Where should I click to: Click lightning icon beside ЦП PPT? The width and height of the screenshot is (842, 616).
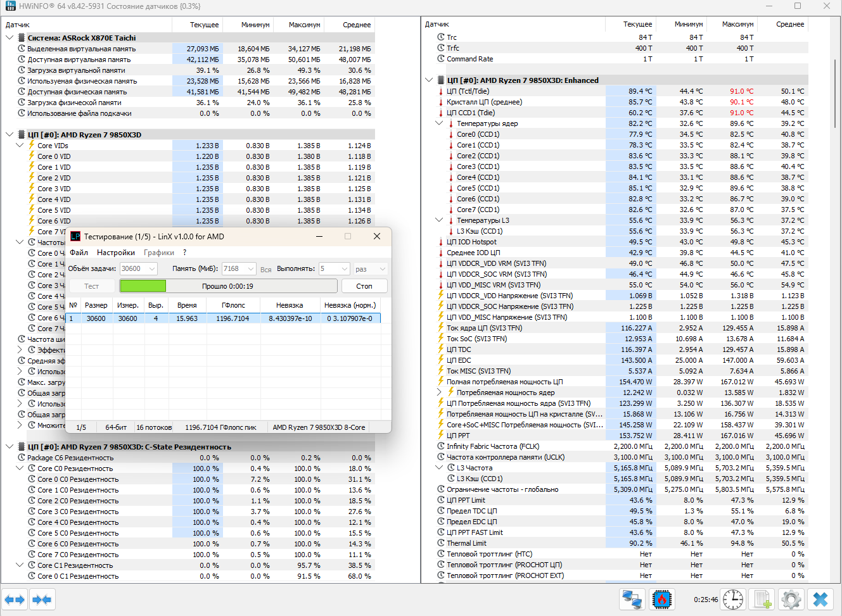(x=441, y=436)
